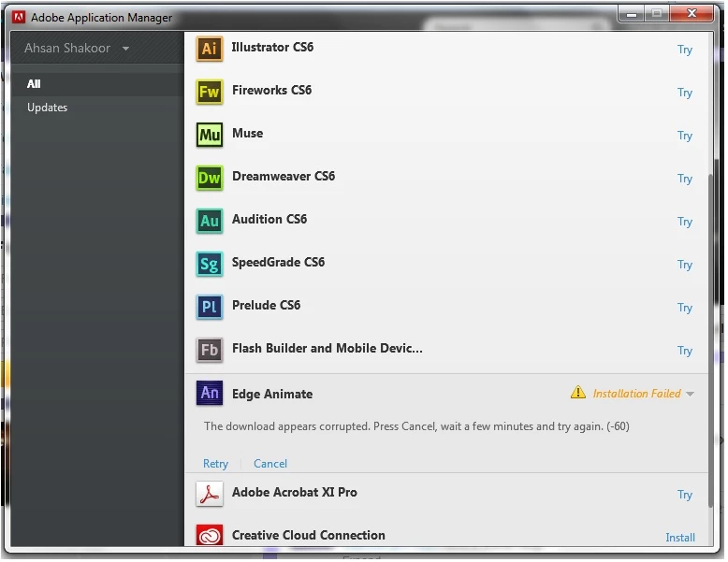The image size is (728, 562).
Task: Click the Adobe Acrobat XI Pro name
Action: click(x=295, y=492)
